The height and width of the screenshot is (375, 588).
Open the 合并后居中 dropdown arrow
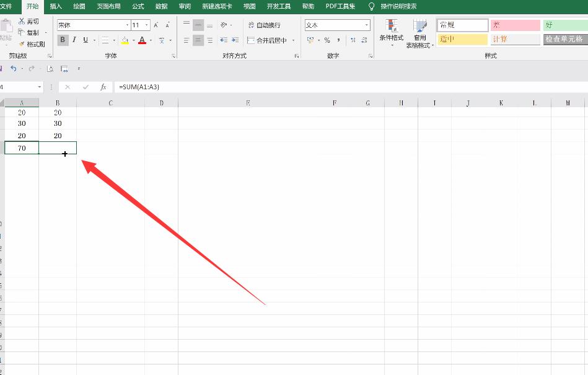[x=293, y=40]
